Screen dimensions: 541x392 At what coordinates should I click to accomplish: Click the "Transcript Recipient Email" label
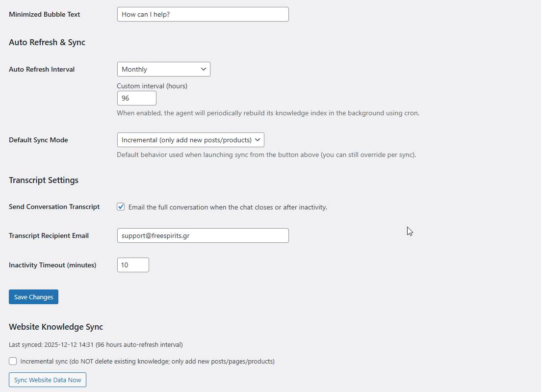click(49, 235)
